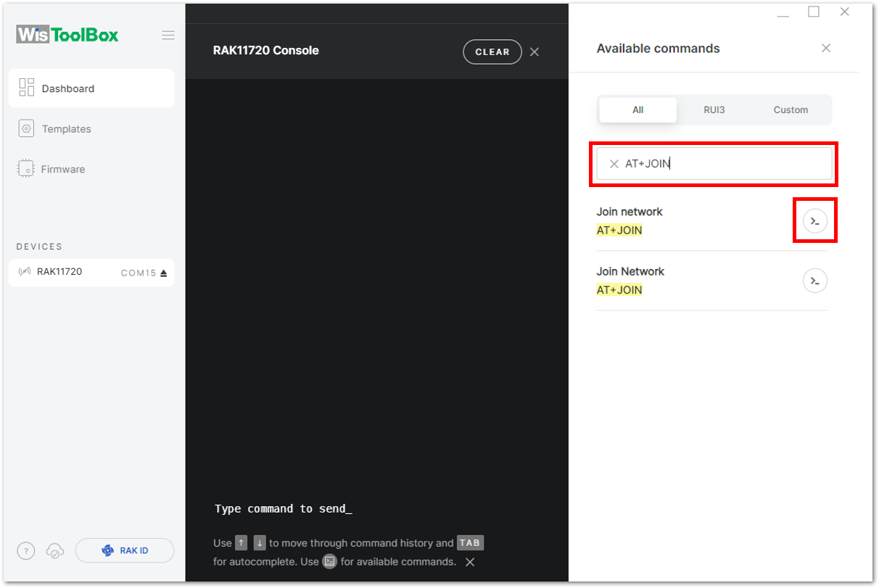This screenshot has height=588, width=879.
Task: Dismiss the console hint message
Action: pyautogui.click(x=470, y=562)
